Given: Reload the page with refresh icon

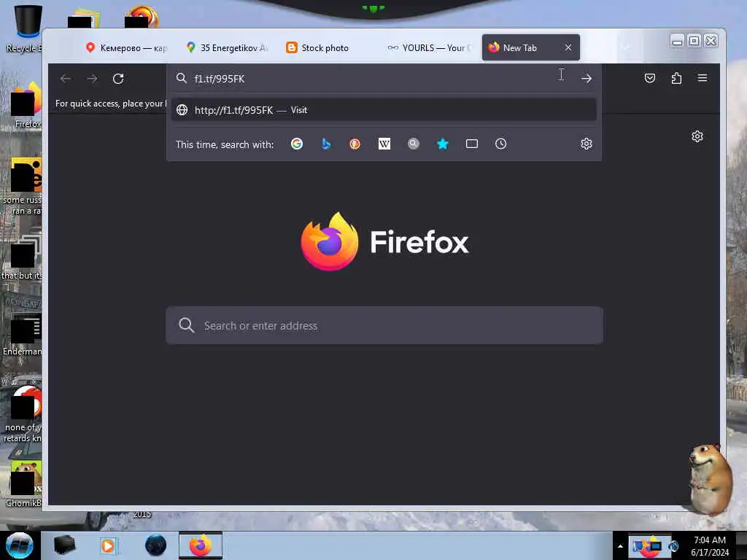Looking at the screenshot, I should point(118,79).
